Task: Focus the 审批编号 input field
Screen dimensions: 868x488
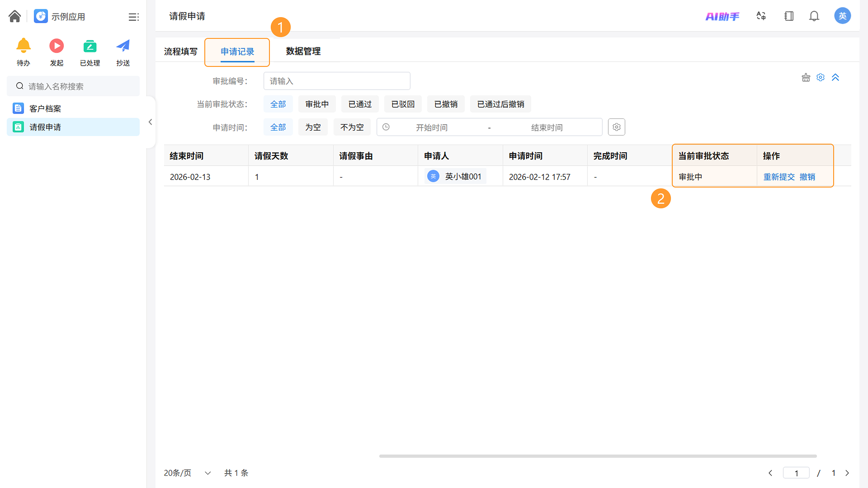Action: (337, 81)
